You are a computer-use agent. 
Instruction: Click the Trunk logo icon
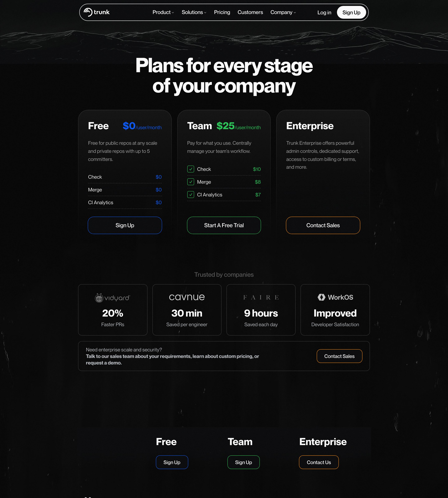coord(88,12)
